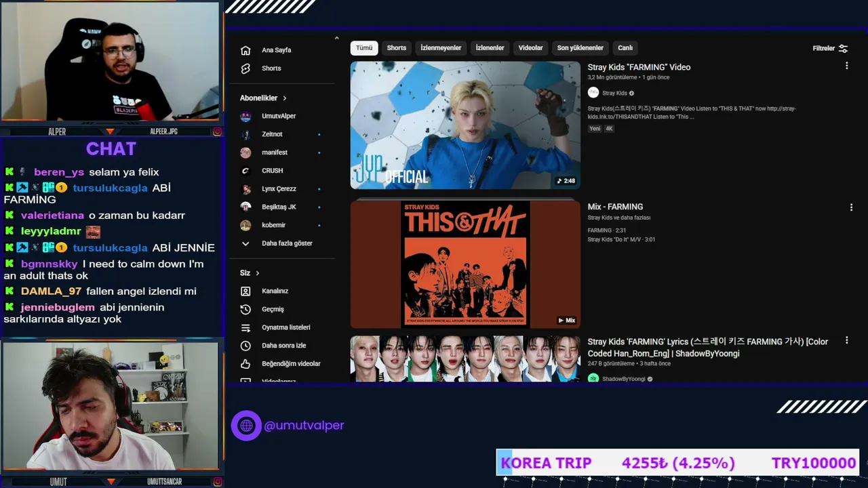Click the ShadowByYoongi channel name
868x488 pixels.
pos(624,379)
